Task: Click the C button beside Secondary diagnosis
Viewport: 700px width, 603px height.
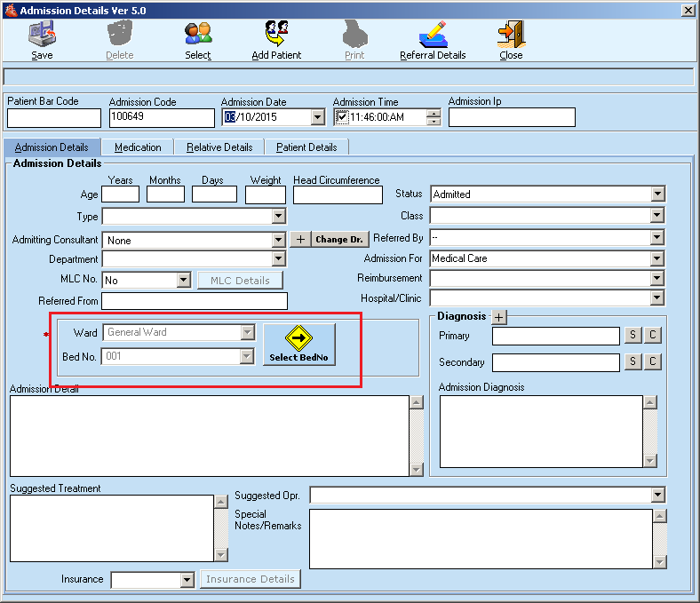Action: click(x=652, y=362)
